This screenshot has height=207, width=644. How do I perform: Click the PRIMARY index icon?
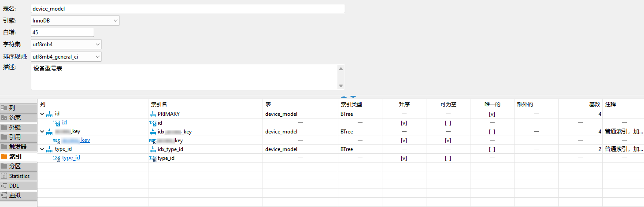click(x=153, y=114)
